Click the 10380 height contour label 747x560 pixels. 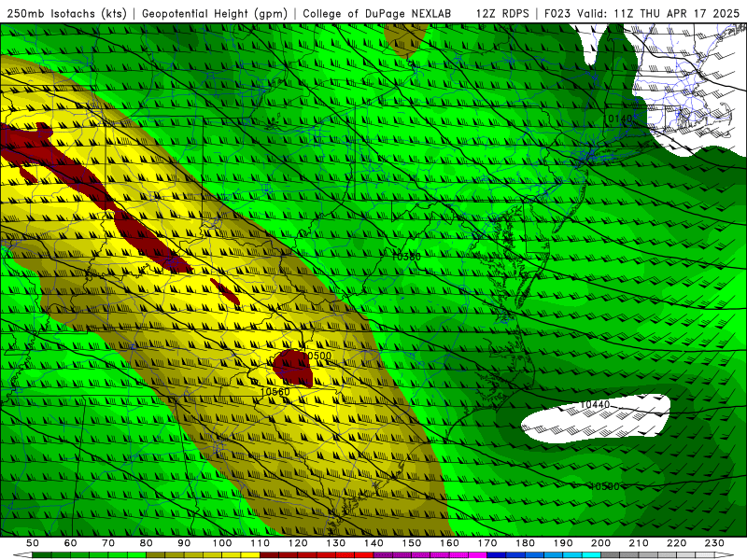pyautogui.click(x=406, y=257)
